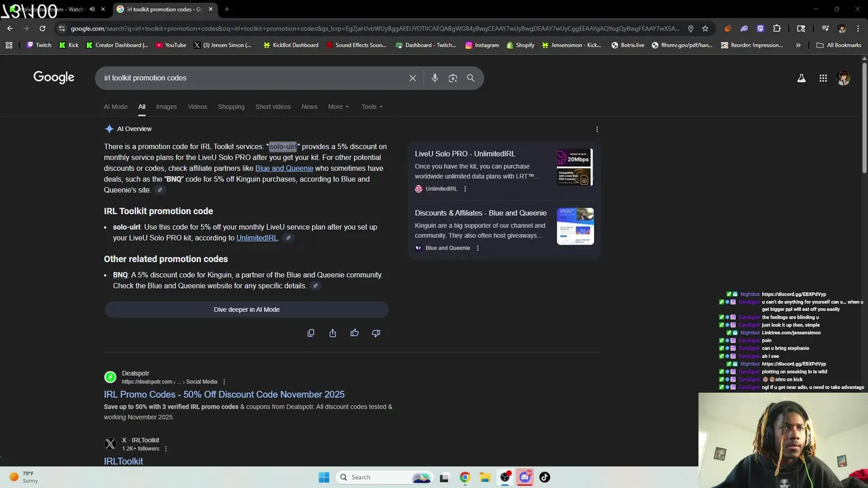Close the 'irl toolkit promotion codes' tab
The width and height of the screenshot is (868, 488).
tap(210, 9)
